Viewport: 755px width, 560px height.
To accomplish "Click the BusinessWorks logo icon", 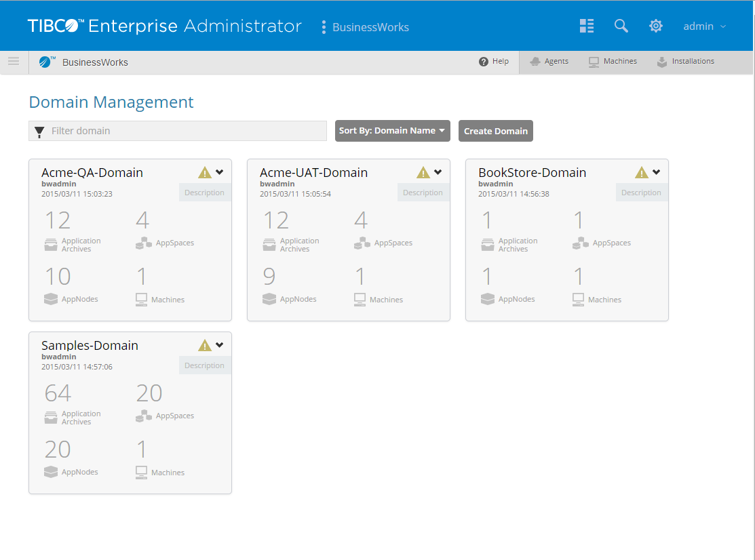I will (47, 62).
